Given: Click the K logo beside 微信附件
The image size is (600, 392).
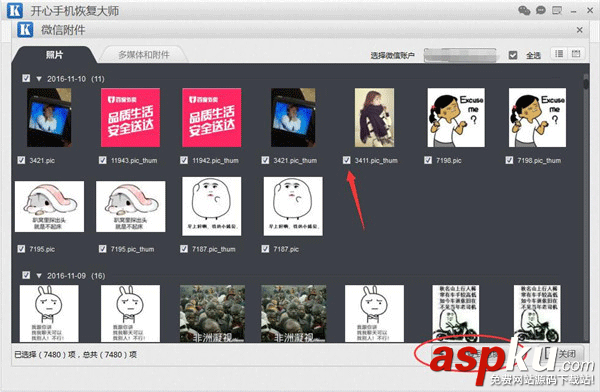Looking at the screenshot, I should [x=25, y=30].
